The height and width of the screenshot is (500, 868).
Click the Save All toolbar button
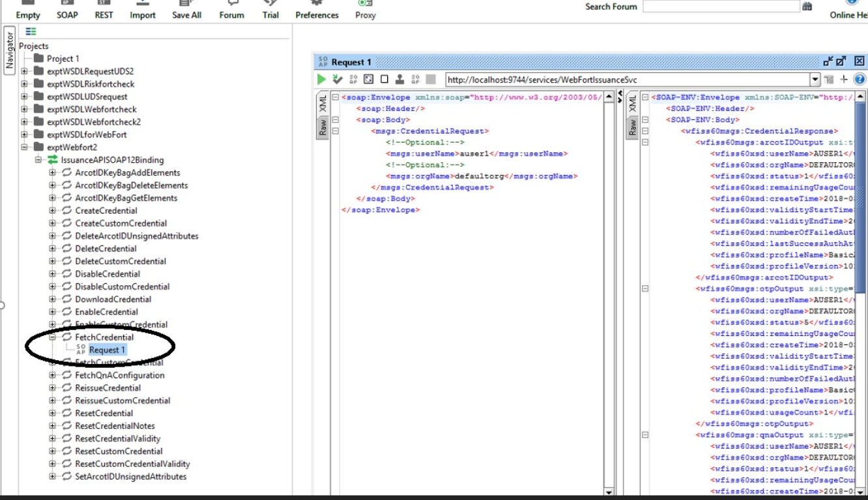pos(186,10)
